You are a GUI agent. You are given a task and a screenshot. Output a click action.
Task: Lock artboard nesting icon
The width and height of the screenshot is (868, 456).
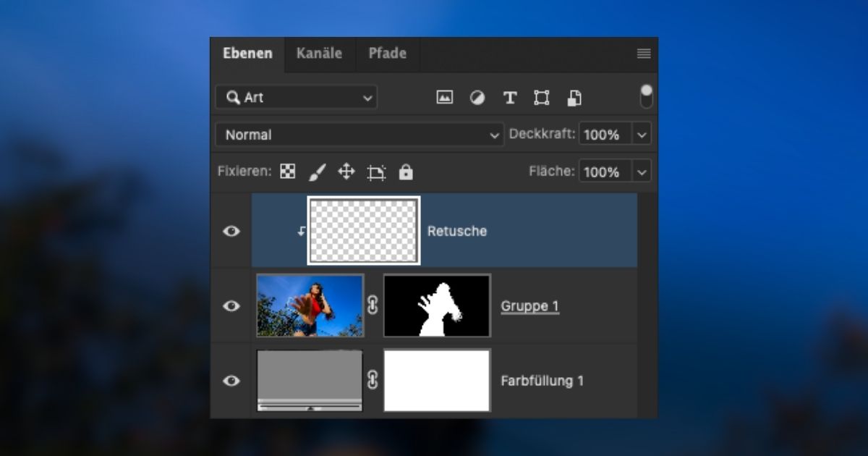point(376,172)
